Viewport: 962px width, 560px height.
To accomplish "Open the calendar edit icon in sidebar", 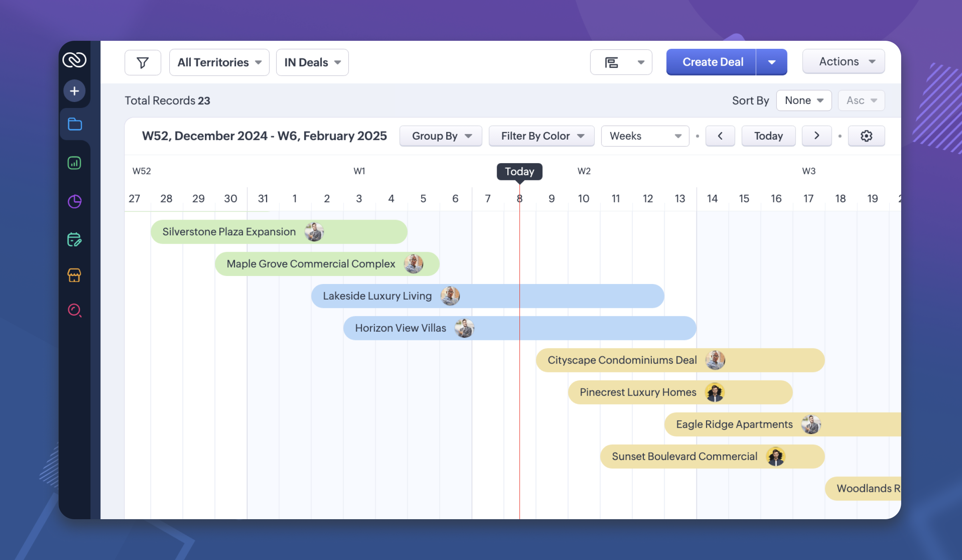I will coord(74,240).
